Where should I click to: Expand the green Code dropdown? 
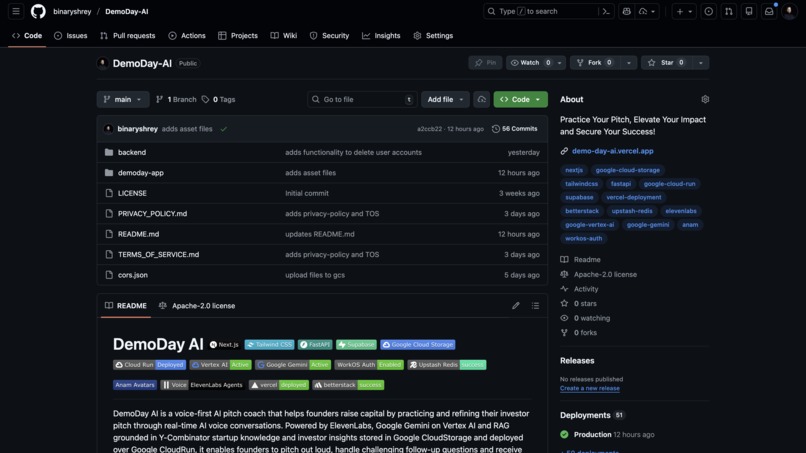coord(521,99)
